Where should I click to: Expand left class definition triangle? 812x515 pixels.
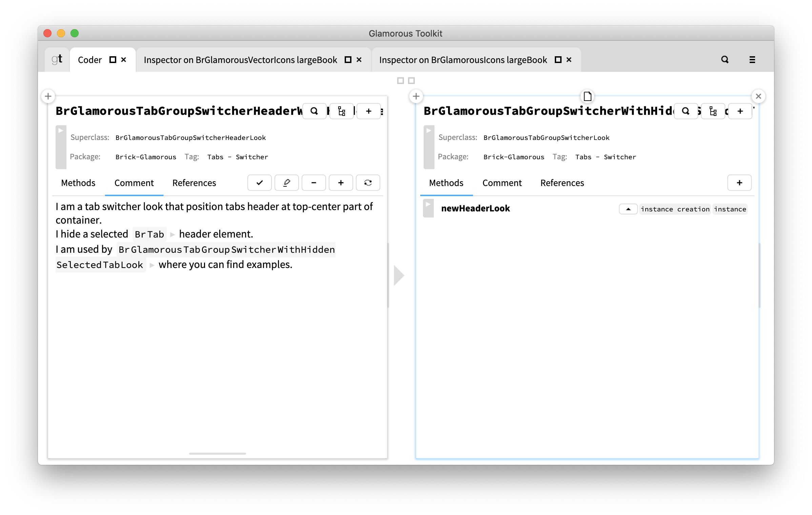61,147
